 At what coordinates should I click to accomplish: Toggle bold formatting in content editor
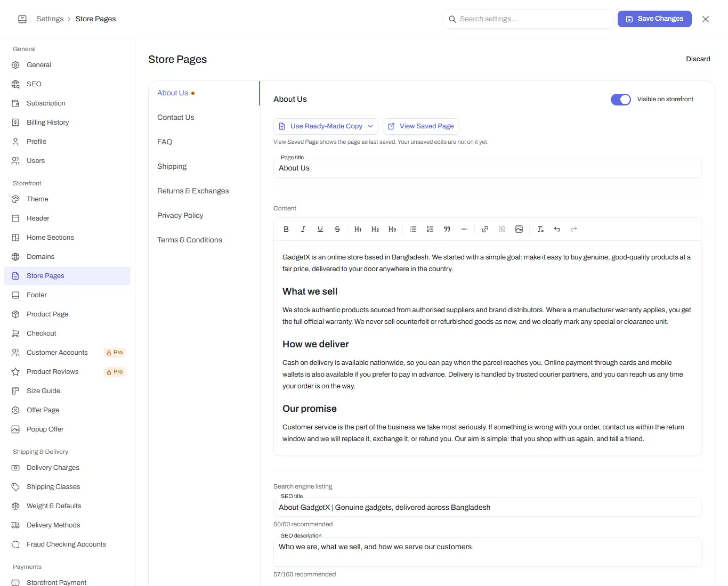coord(286,229)
